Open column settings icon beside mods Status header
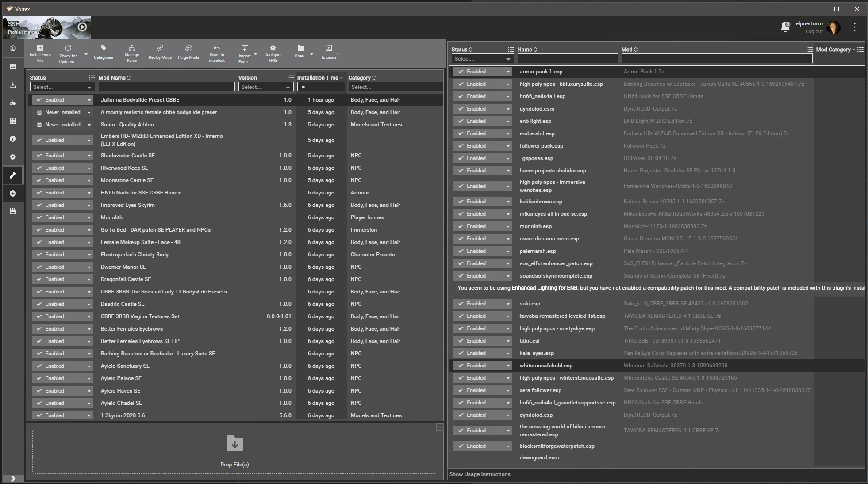Image resolution: width=868 pixels, height=484 pixels. 92,78
